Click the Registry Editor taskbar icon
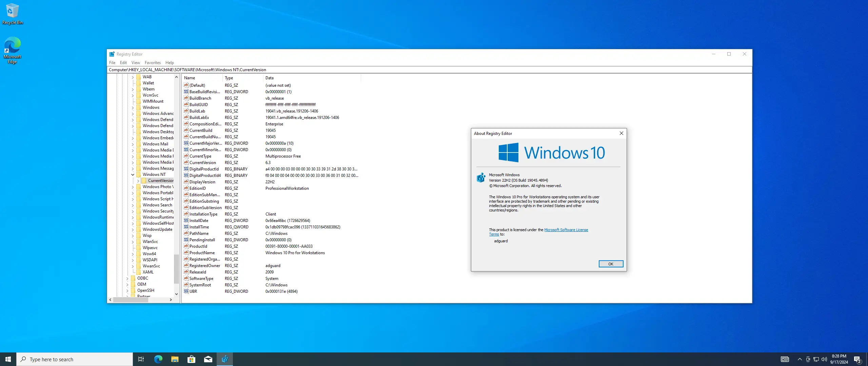The width and height of the screenshot is (868, 366). click(x=225, y=359)
